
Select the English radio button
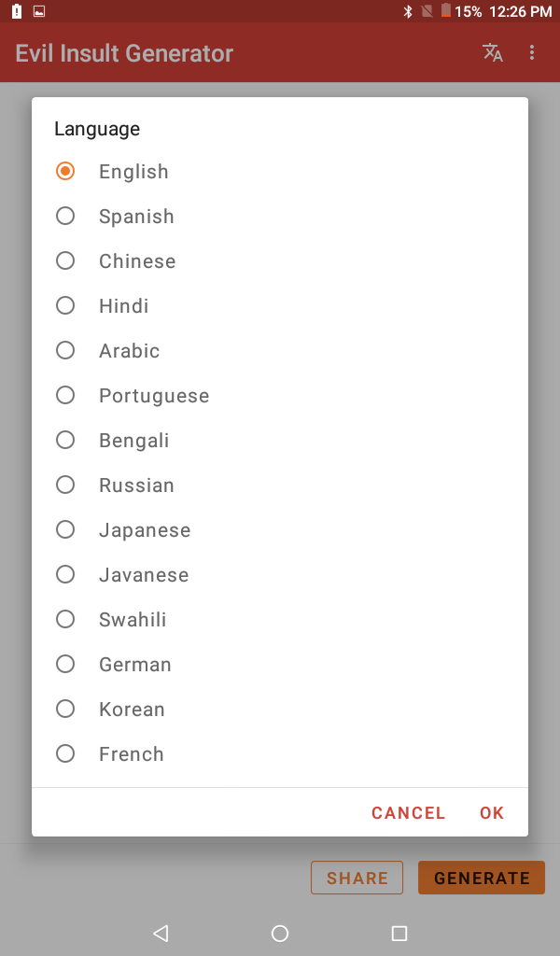65,171
